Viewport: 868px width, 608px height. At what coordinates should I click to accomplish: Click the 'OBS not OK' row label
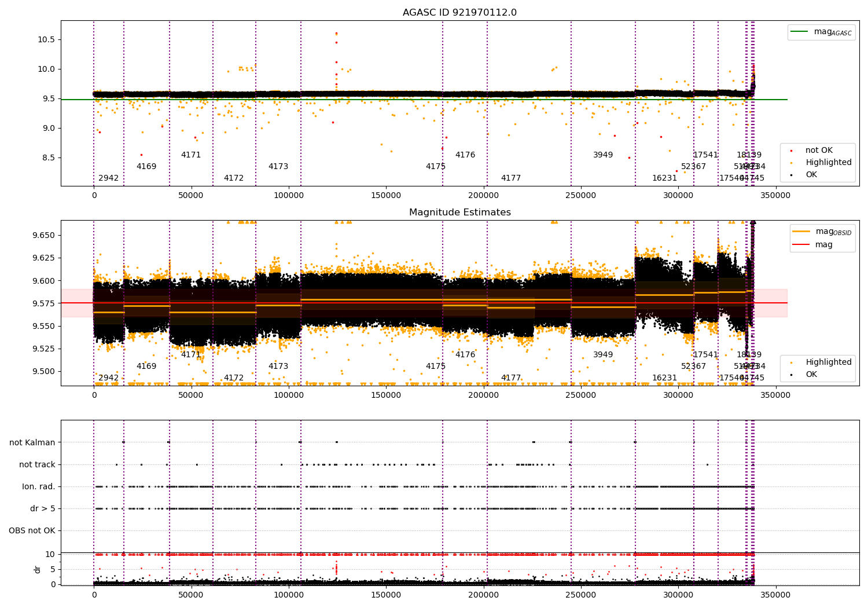click(x=32, y=530)
